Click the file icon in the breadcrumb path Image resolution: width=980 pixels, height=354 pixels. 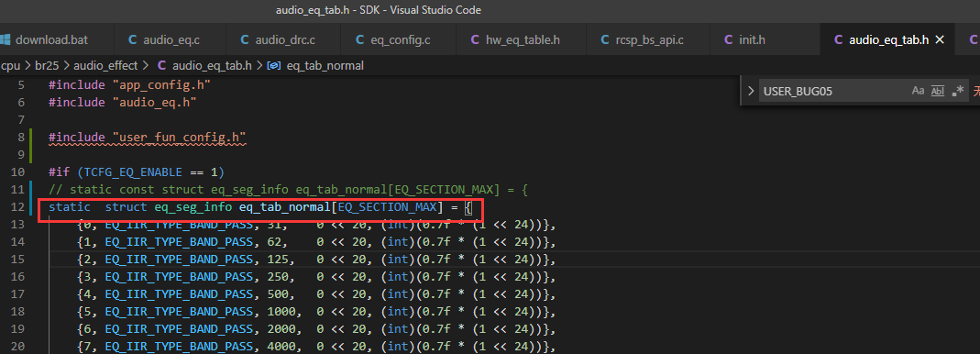point(162,65)
